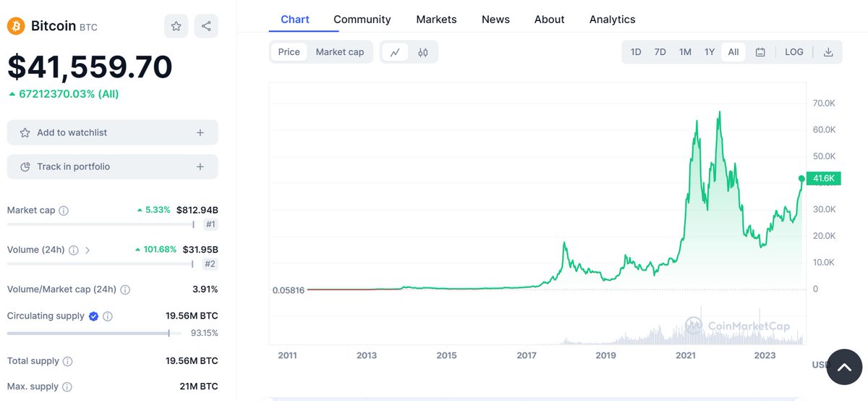Switch to line chart view
The image size is (868, 401).
pos(395,52)
